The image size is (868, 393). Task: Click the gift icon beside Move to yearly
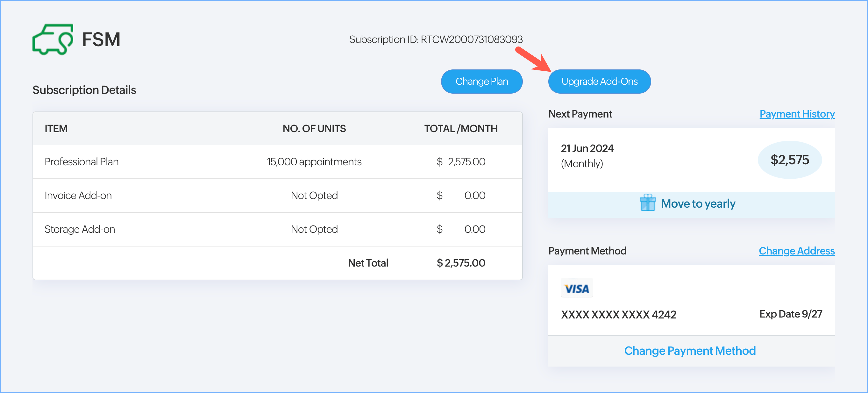647,203
